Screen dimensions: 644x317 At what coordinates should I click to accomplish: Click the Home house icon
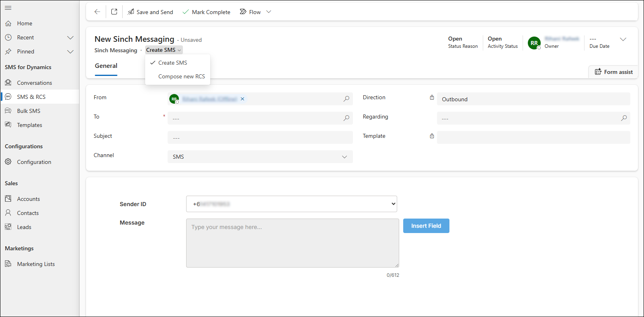8,23
